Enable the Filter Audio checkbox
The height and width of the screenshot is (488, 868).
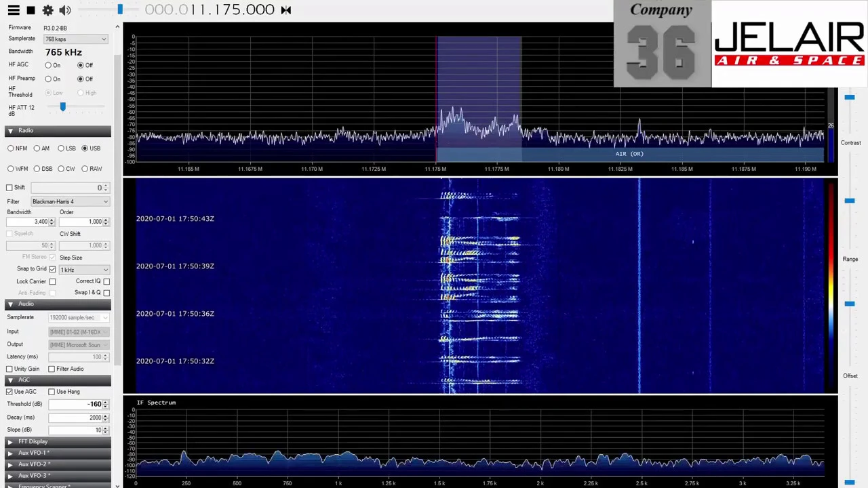click(x=52, y=369)
